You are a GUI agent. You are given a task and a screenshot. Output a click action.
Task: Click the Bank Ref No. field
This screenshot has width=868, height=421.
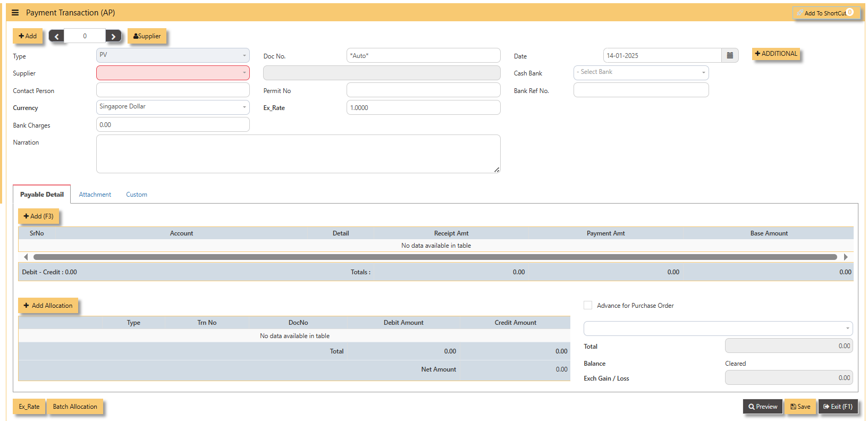click(x=641, y=90)
